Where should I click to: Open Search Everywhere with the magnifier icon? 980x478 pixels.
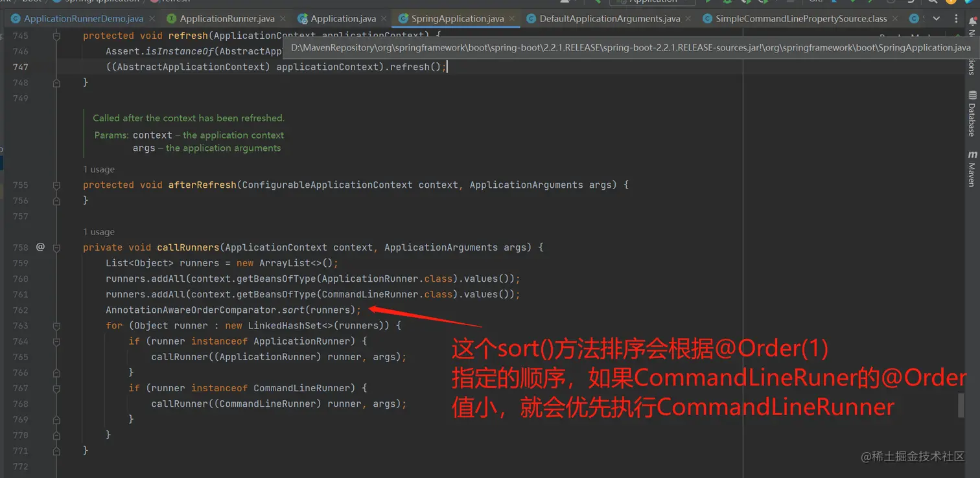(934, 3)
